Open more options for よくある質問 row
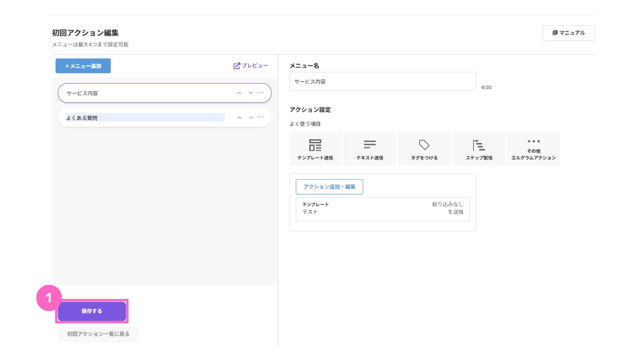Image resolution: width=644 pixels, height=362 pixels. [261, 117]
